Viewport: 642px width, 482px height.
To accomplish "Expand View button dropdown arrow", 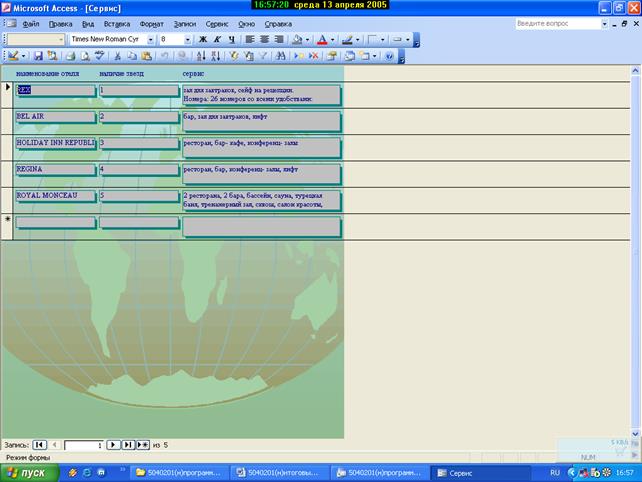I will [x=23, y=56].
